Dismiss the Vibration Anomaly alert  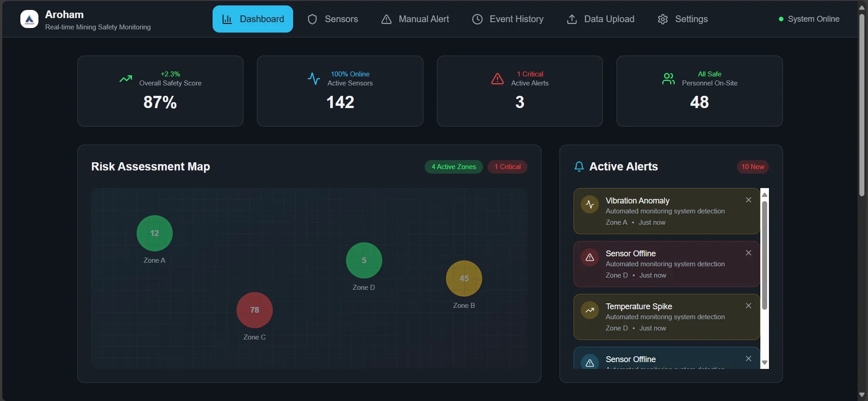pyautogui.click(x=749, y=200)
